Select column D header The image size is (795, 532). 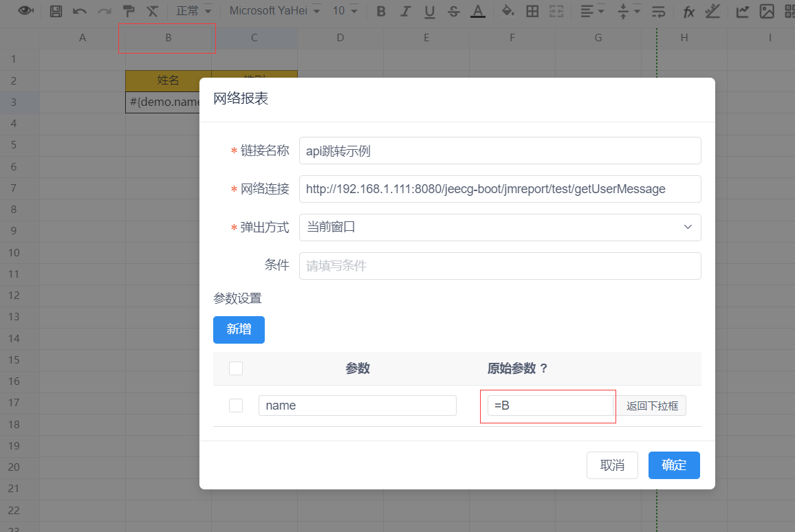pyautogui.click(x=340, y=38)
